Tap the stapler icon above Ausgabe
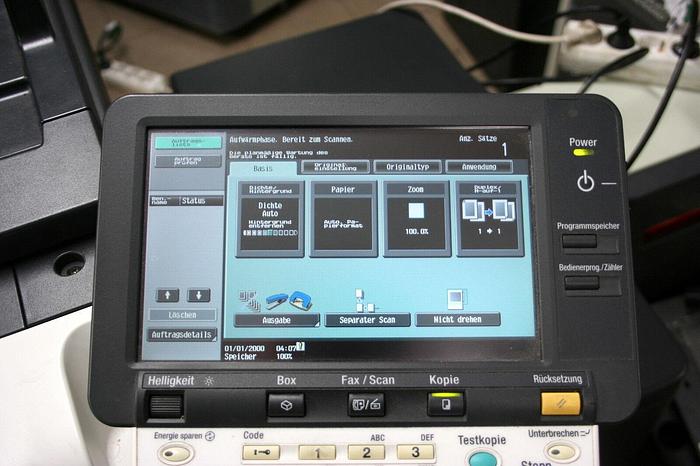This screenshot has width=700, height=466. click(x=276, y=302)
